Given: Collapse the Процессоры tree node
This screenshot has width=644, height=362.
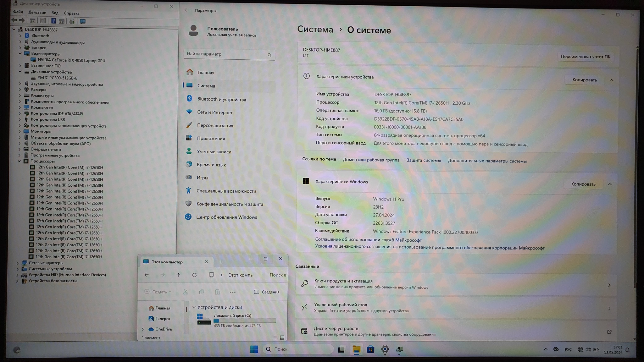Looking at the screenshot, I should 19,161.
